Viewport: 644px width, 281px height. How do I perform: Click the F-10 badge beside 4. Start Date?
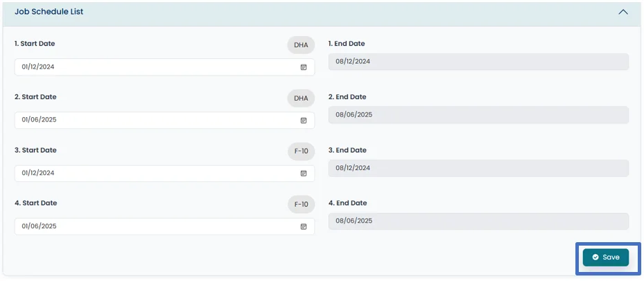[301, 205]
